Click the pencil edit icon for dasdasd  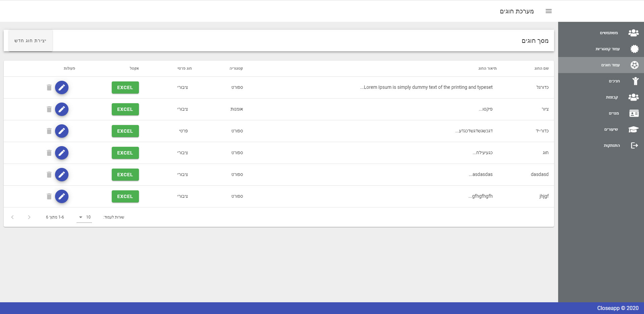(62, 175)
